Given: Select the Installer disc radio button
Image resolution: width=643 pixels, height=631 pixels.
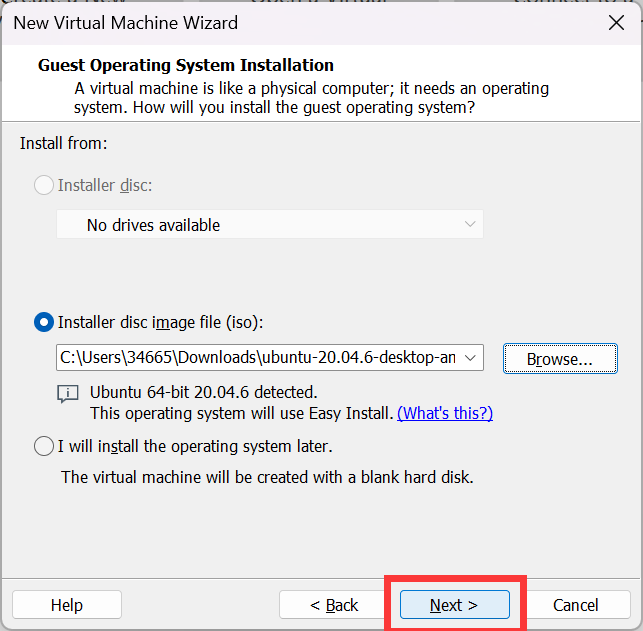Looking at the screenshot, I should point(45,185).
